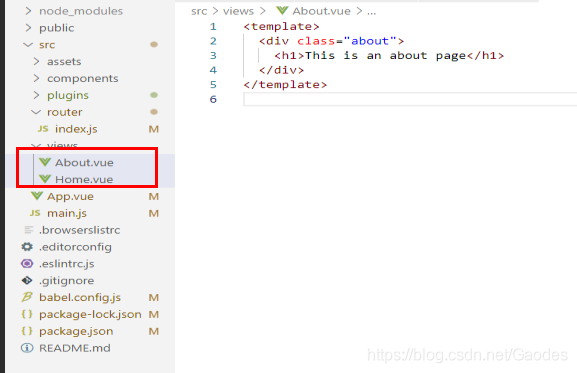Open the babel.config.js file
577x373 pixels.
tap(80, 297)
